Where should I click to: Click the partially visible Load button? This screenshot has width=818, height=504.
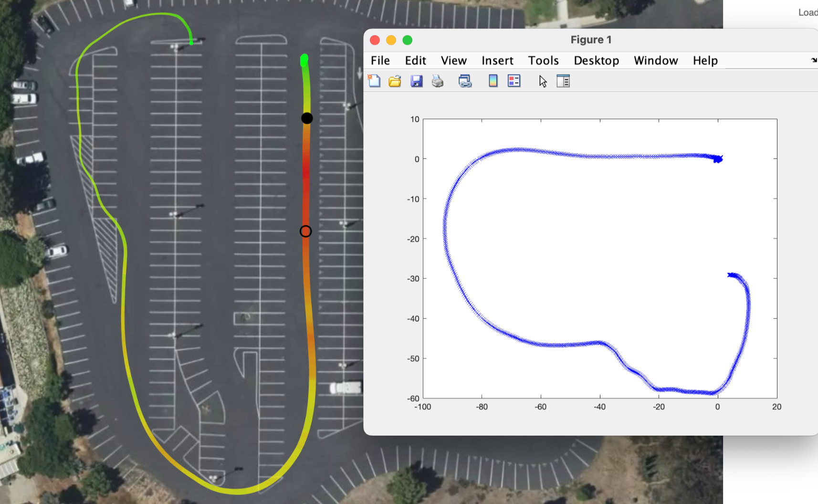coord(808,12)
